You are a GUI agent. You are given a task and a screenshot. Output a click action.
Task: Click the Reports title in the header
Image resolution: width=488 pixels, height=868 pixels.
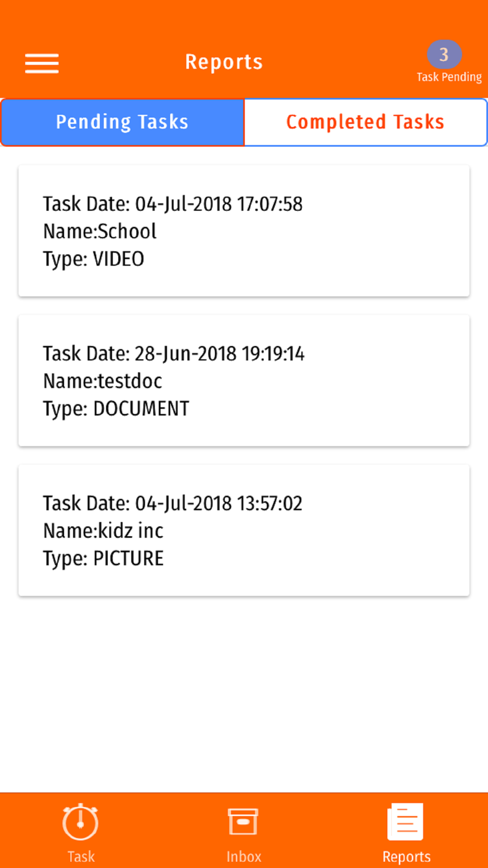click(x=224, y=62)
